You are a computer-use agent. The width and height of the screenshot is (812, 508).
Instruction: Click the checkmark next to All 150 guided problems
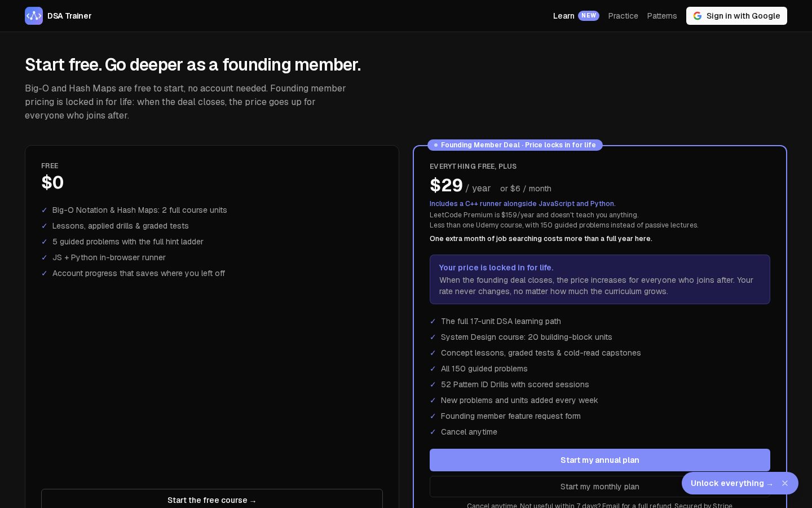pyautogui.click(x=433, y=369)
